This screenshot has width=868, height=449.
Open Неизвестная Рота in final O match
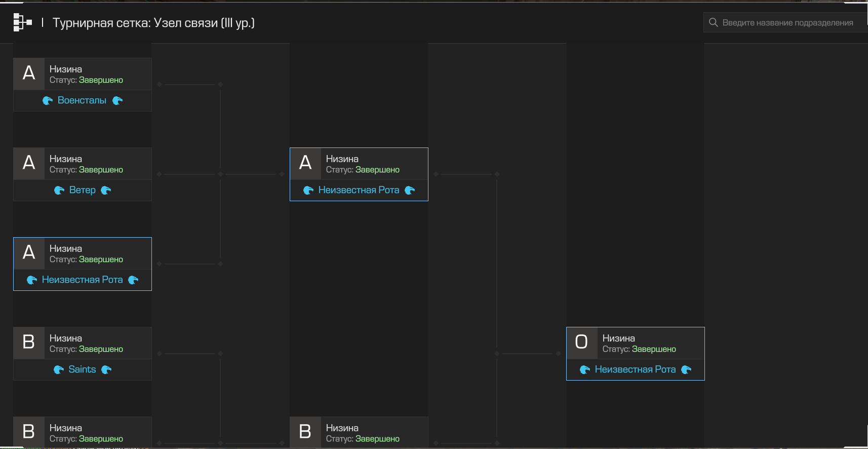pyautogui.click(x=635, y=369)
